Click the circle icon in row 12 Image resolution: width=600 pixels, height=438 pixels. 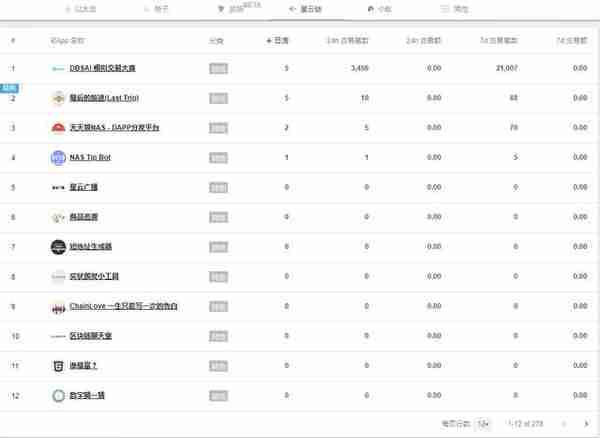click(x=58, y=396)
